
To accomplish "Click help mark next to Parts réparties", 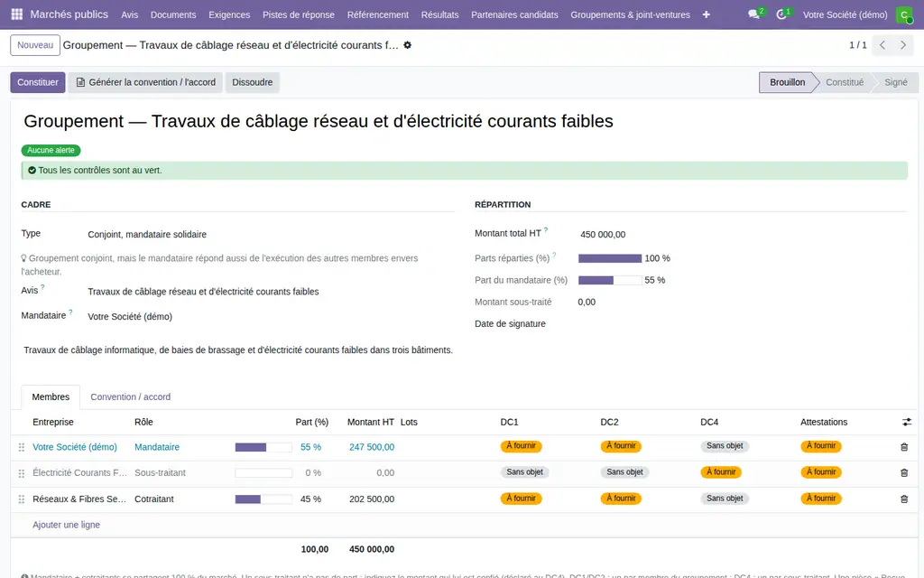I will [x=554, y=256].
